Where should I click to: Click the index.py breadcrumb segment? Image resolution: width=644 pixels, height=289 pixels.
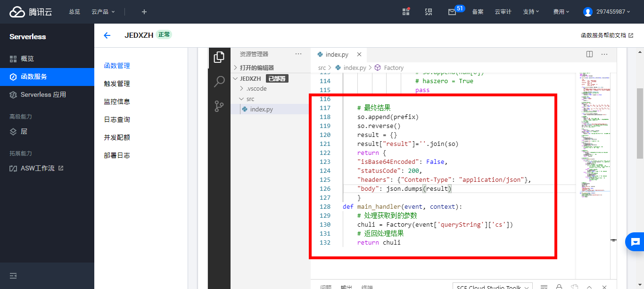click(x=355, y=68)
